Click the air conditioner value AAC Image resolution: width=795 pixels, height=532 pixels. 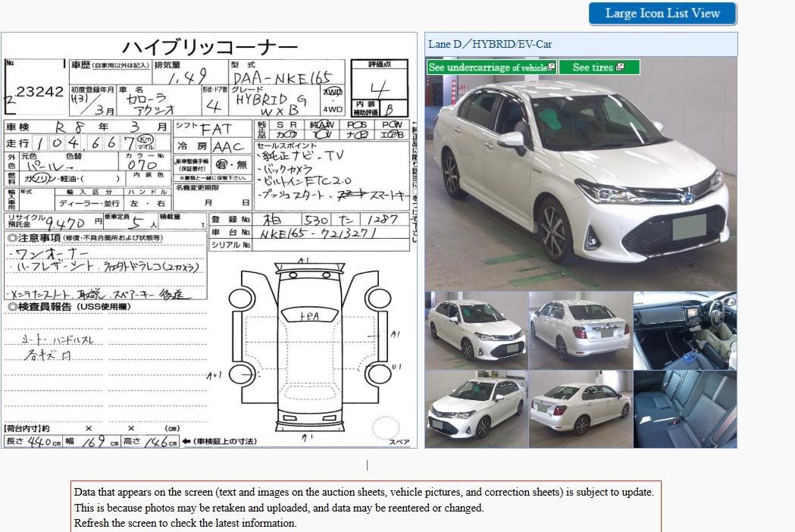click(229, 147)
